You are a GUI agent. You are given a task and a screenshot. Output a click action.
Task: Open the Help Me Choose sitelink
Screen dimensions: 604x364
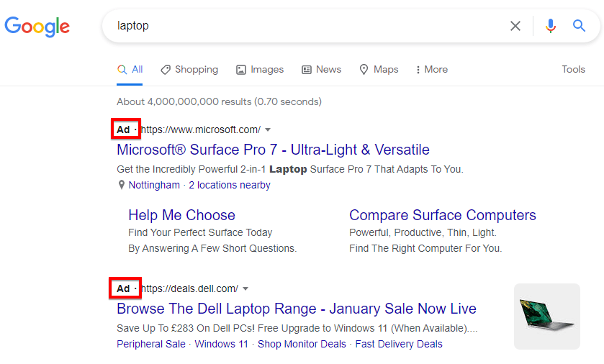(x=181, y=215)
